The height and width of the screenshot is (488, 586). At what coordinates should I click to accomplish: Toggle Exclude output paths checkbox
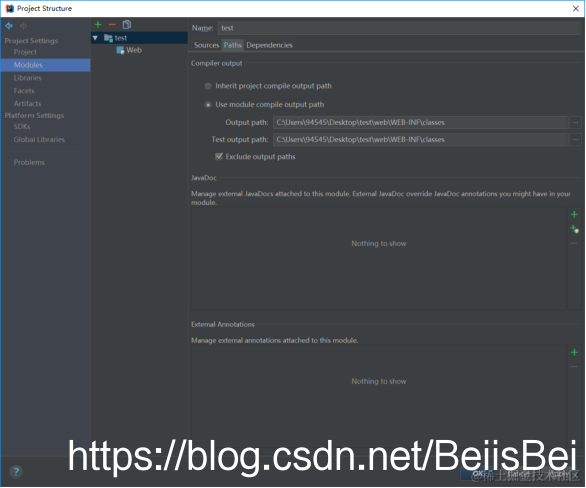click(x=219, y=157)
